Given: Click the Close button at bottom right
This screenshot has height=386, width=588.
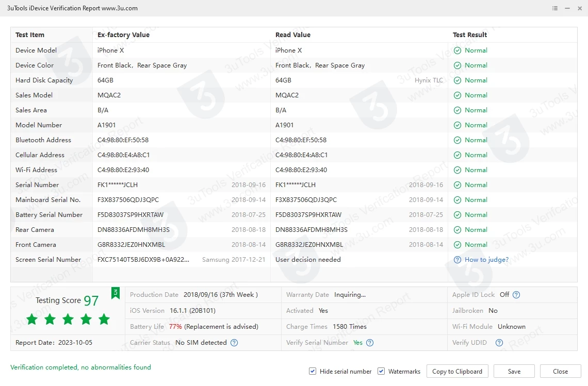Looking at the screenshot, I should click(x=560, y=371).
